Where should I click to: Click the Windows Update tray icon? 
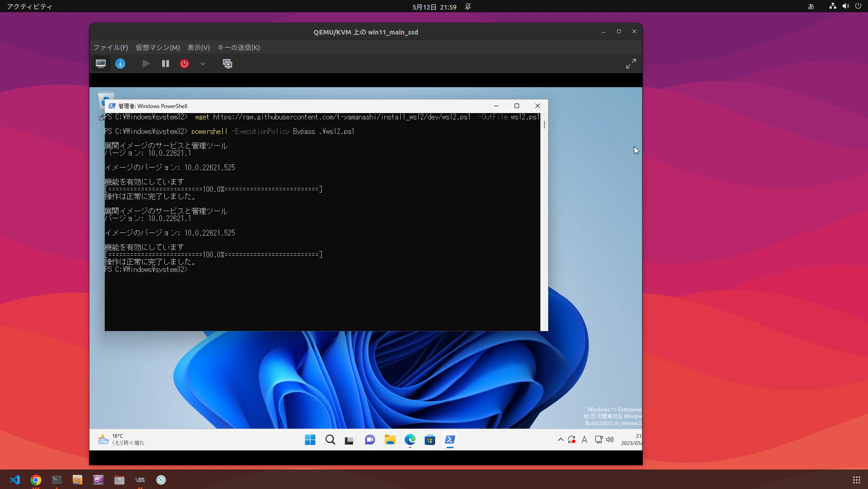coord(572,440)
